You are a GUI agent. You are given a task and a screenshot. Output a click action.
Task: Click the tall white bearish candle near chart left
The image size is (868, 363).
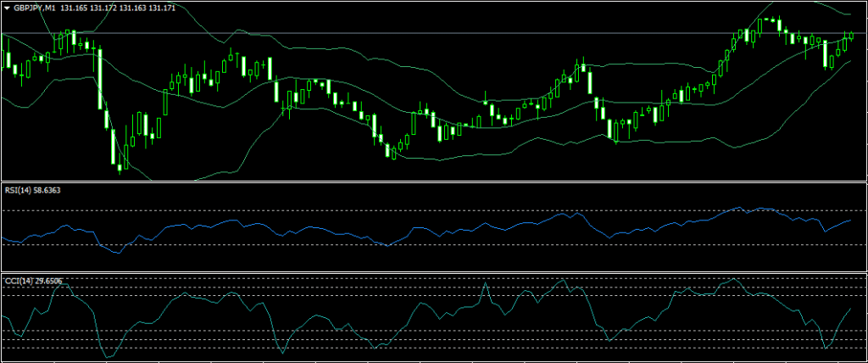click(99, 76)
